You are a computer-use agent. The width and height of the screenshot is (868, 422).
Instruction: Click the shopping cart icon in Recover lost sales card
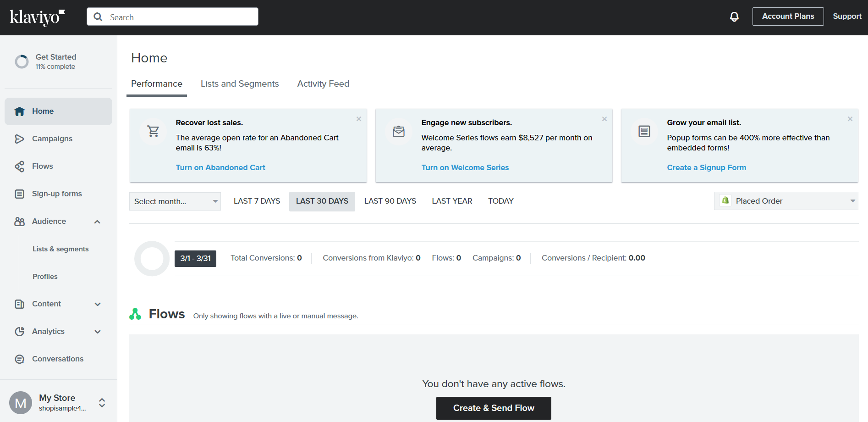tap(153, 132)
